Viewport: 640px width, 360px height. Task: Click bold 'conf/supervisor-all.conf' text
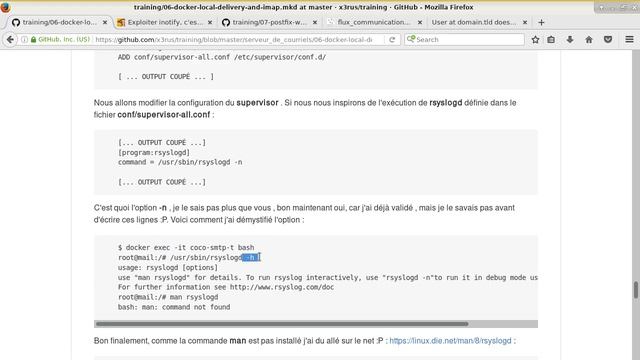pyautogui.click(x=164, y=115)
